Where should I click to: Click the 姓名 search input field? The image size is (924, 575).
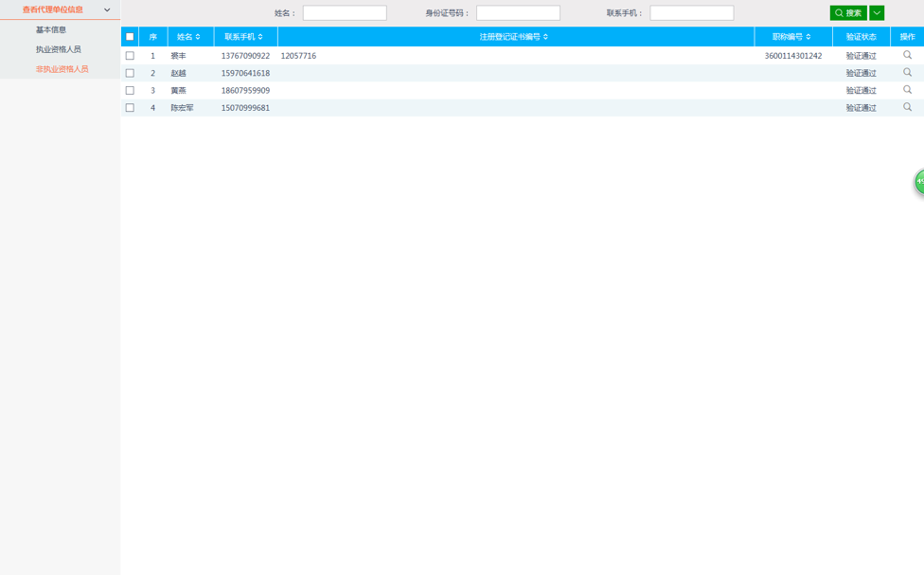[x=345, y=13]
